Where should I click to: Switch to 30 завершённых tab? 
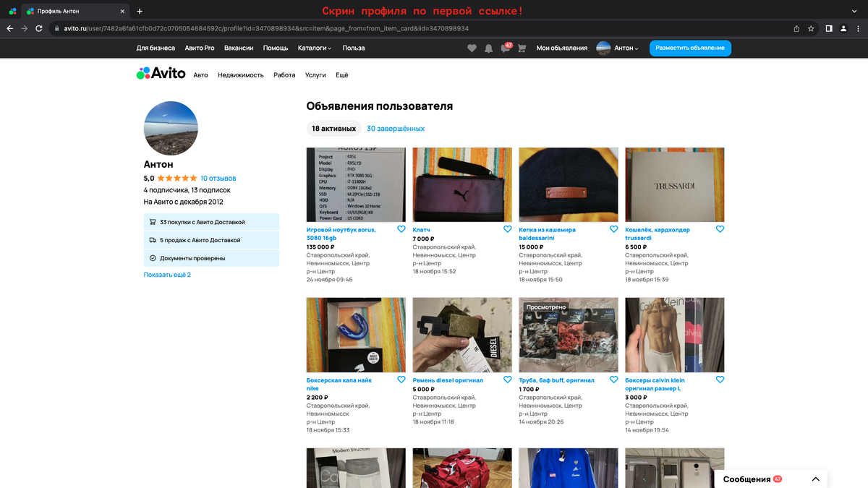[396, 129]
